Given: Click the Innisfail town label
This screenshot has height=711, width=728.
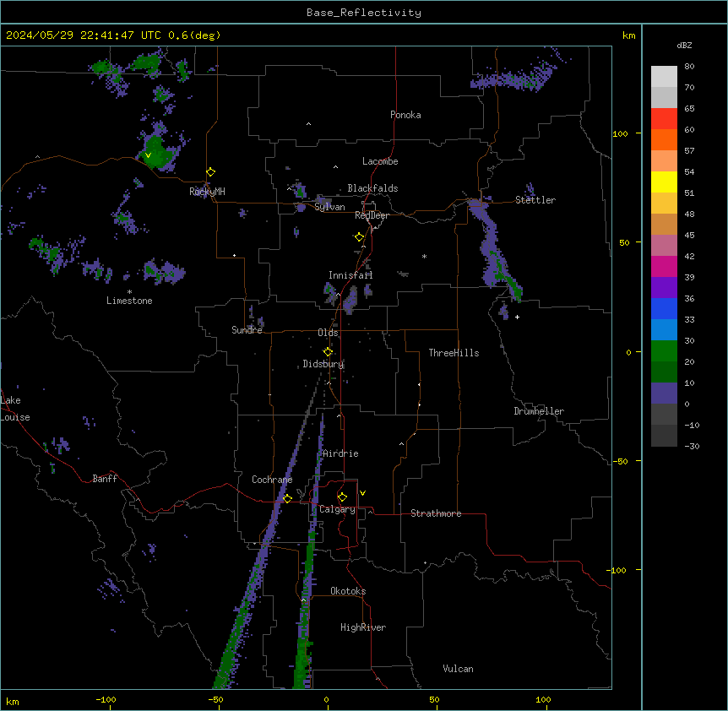Looking at the screenshot, I should click(x=350, y=275).
